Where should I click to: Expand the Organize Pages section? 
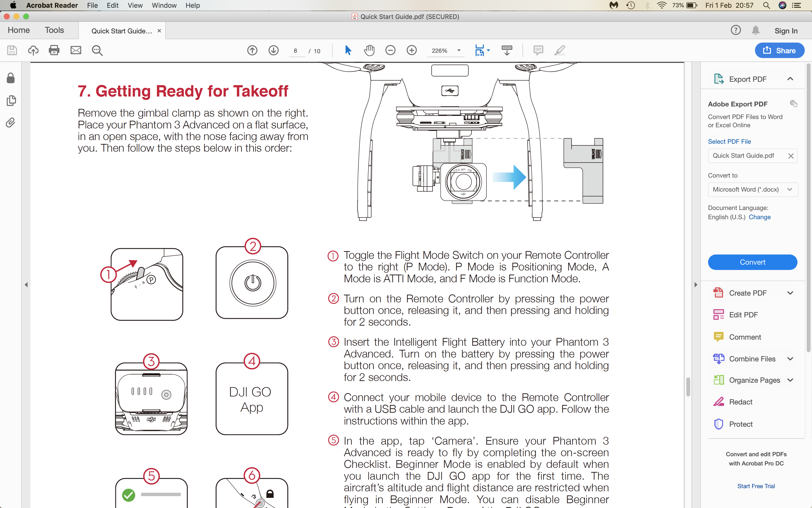click(790, 380)
